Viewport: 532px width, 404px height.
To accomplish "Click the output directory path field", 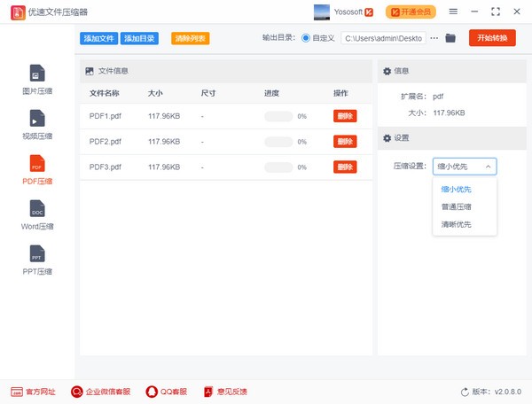I will [x=383, y=38].
